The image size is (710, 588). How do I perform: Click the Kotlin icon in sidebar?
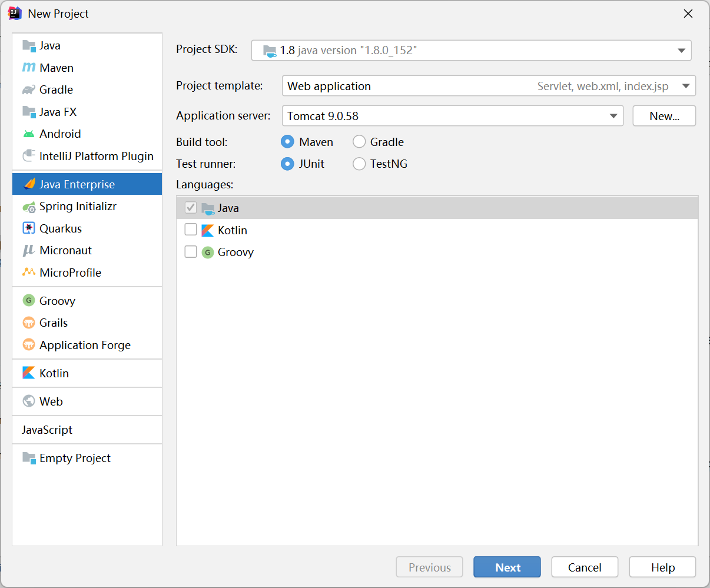click(x=29, y=373)
